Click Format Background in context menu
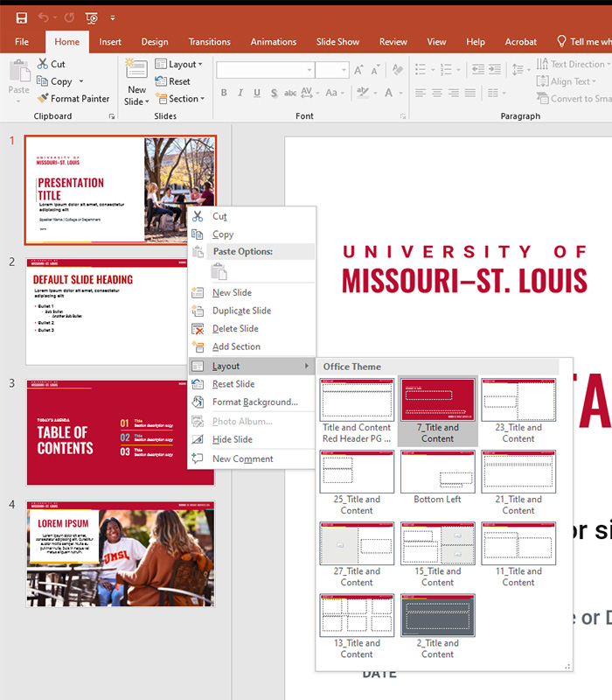612x700 pixels. (x=254, y=402)
